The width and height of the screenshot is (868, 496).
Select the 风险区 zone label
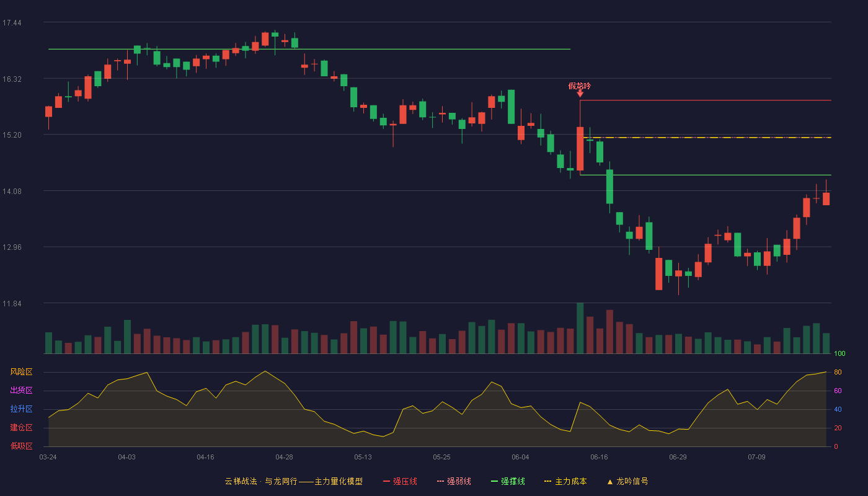pyautogui.click(x=21, y=372)
